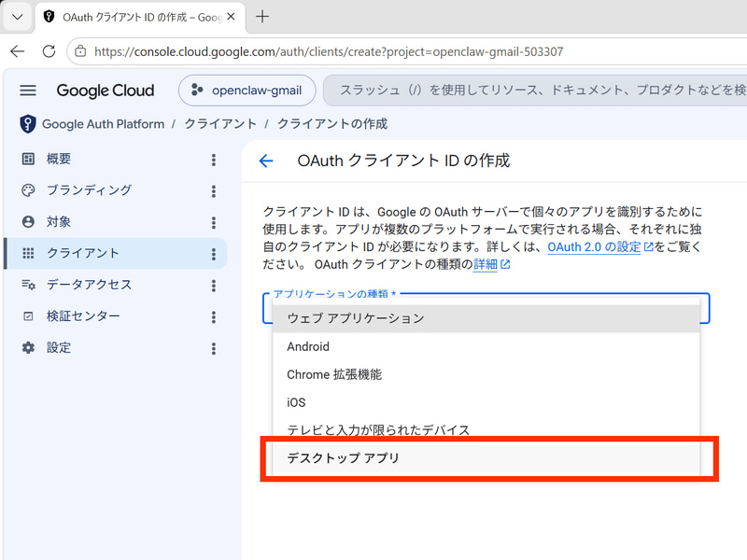747x560 pixels.
Task: Go to ブランディング in the sidebar
Action: coord(89,190)
